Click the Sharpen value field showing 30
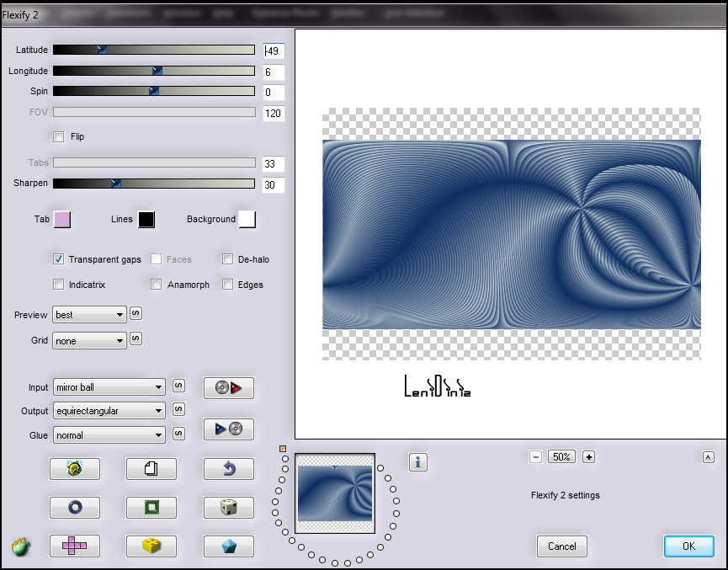Image resolution: width=728 pixels, height=570 pixels. (274, 185)
